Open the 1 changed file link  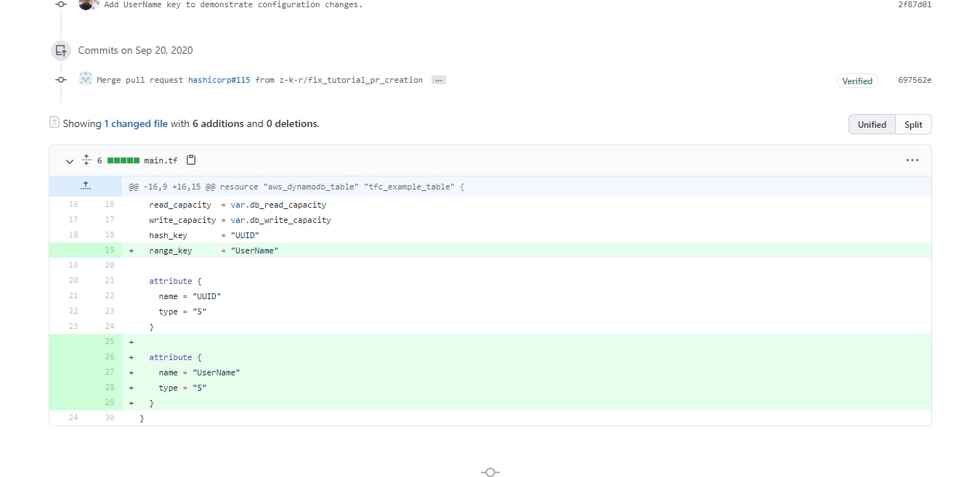click(x=136, y=123)
